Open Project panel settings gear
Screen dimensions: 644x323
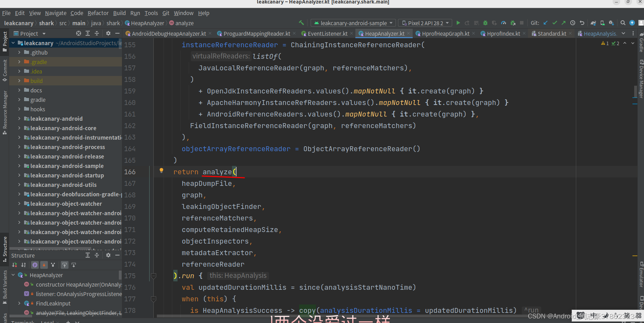pyautogui.click(x=108, y=33)
